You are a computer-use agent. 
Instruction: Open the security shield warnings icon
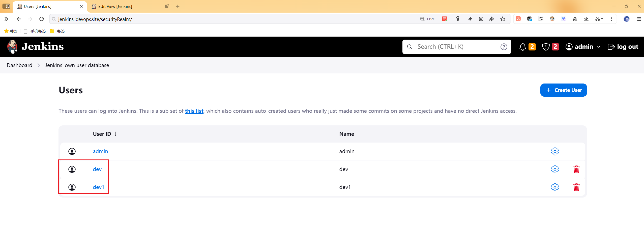pyautogui.click(x=546, y=47)
